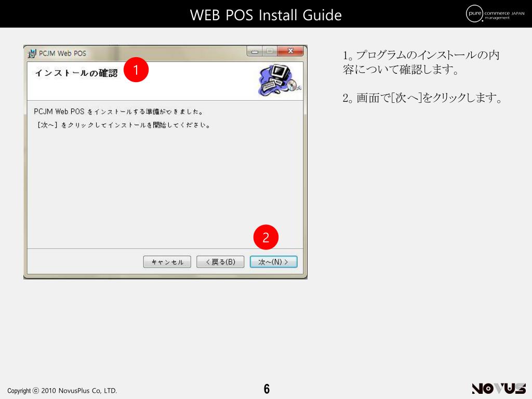
Task: Click the instruction line beginning with [次へ] をクリックして
Action: [x=124, y=125]
